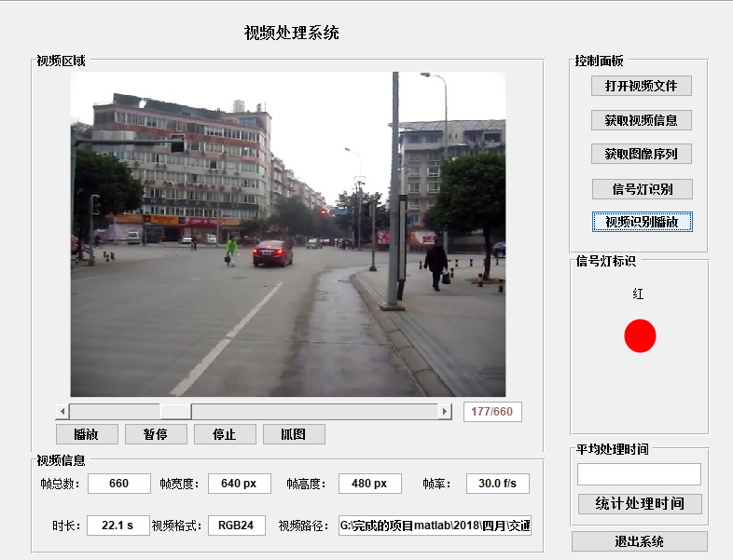This screenshot has height=560, width=733.
Task: Click the 时长: label
Action: (66, 526)
